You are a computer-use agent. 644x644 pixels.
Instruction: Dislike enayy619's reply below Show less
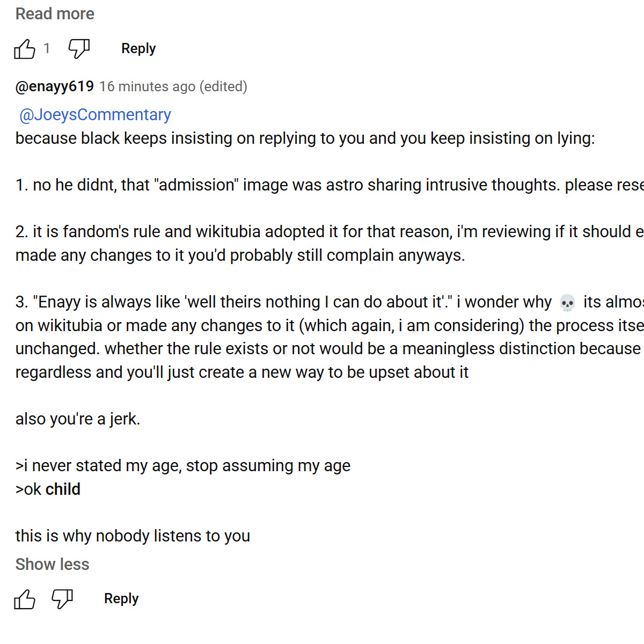tap(62, 599)
